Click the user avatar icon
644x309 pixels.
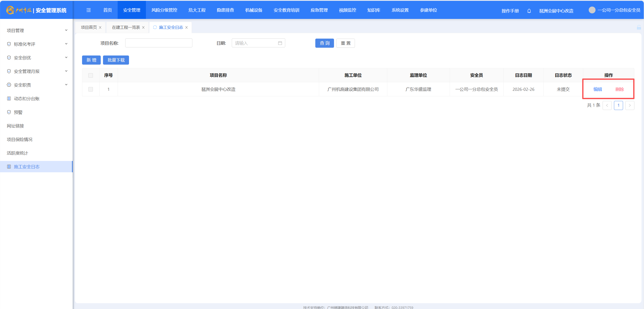click(592, 10)
